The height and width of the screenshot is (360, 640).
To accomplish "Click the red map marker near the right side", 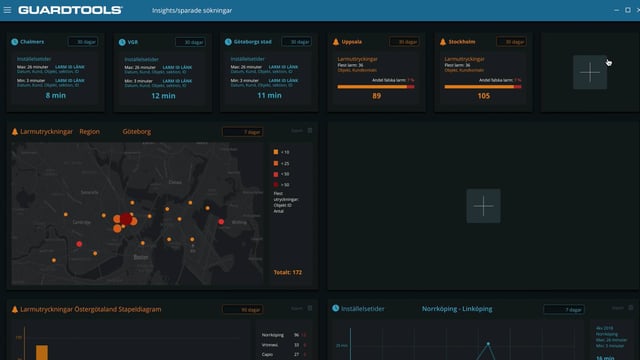I will click(221, 222).
